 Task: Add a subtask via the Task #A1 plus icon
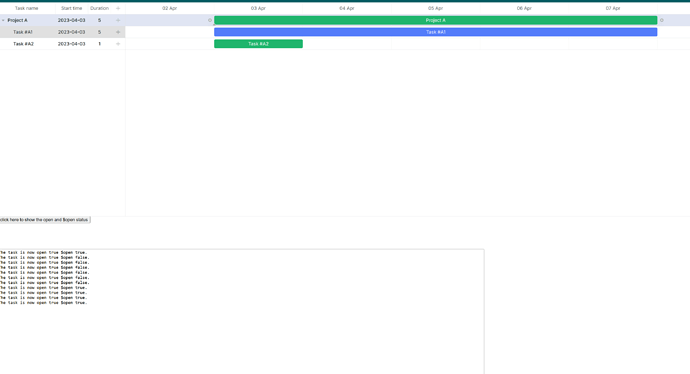pos(117,32)
